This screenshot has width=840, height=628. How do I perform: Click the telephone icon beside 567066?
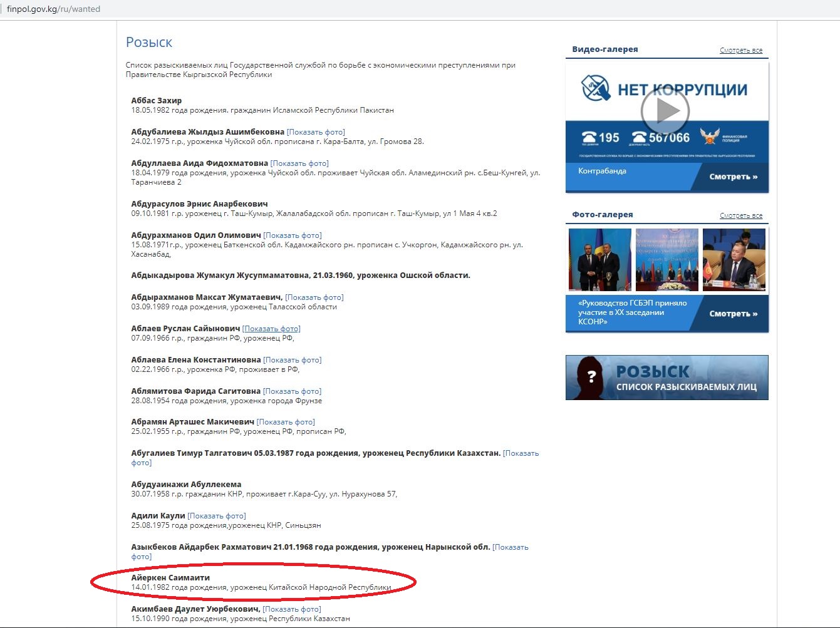(x=639, y=137)
